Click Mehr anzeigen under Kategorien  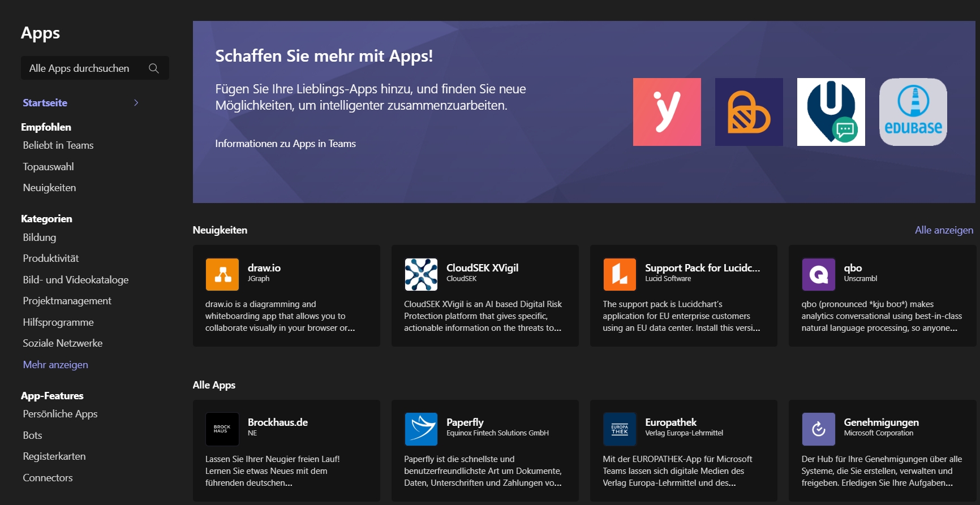tap(55, 365)
